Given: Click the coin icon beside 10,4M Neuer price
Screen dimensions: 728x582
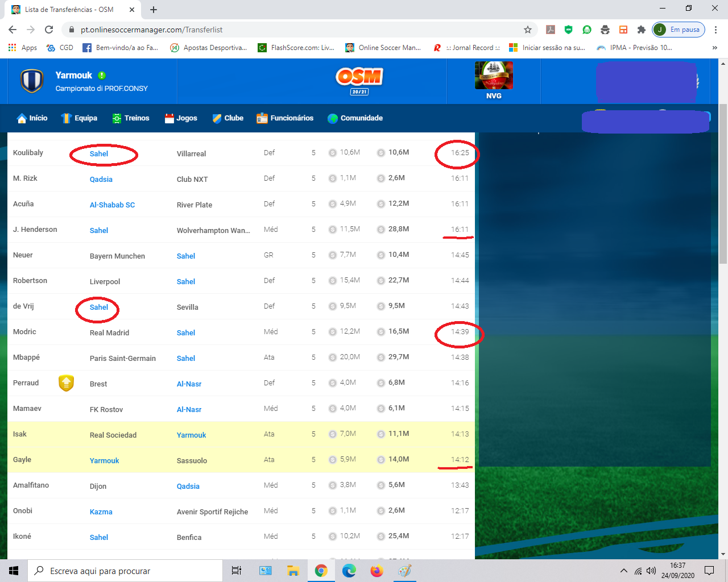Looking at the screenshot, I should point(381,255).
